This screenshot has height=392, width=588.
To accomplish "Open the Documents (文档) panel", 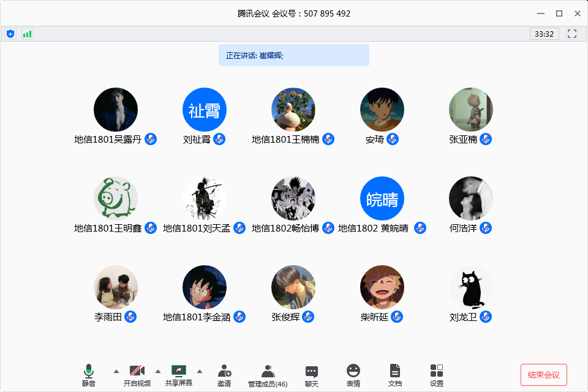I will (x=395, y=375).
